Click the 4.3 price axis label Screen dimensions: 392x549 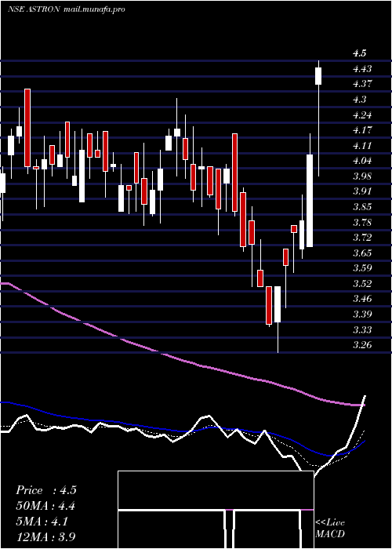(359, 100)
